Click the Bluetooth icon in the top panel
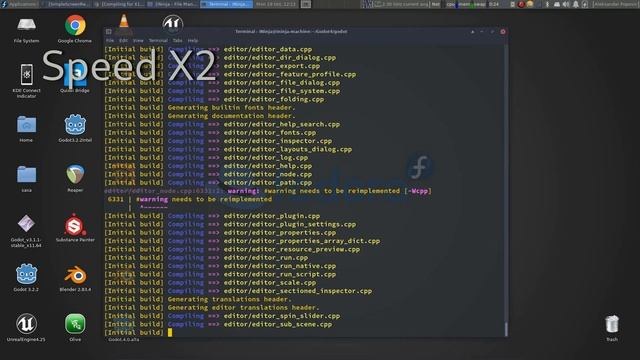This screenshot has width=640, height=360. pos(547,4)
